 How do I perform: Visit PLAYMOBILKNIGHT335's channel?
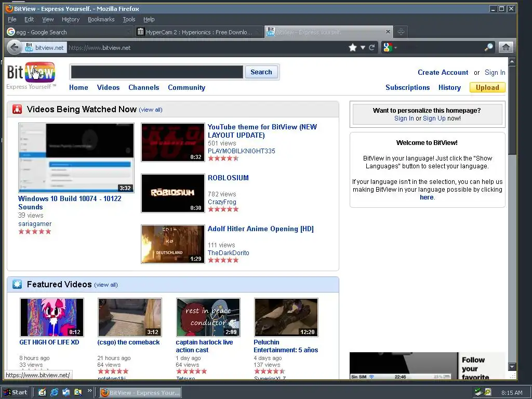tap(241, 151)
